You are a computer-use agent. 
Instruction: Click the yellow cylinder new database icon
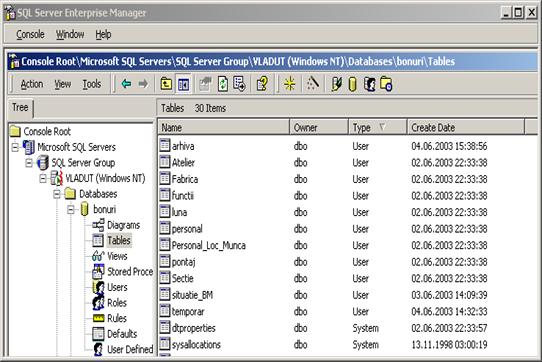pos(352,84)
